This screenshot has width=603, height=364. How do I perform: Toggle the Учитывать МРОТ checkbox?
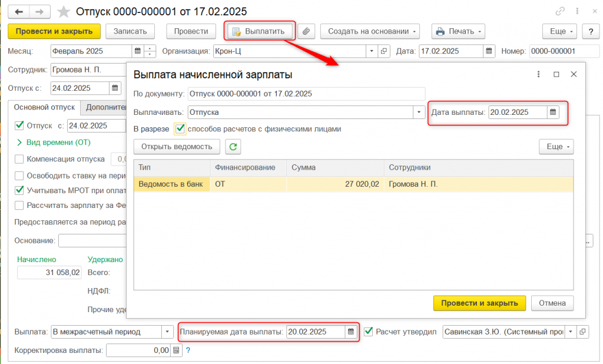click(19, 190)
